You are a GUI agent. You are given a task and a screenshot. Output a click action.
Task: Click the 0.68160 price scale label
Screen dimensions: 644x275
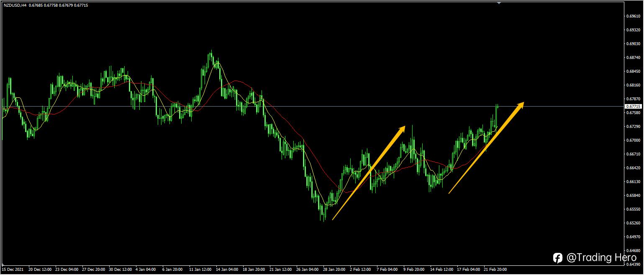point(633,85)
